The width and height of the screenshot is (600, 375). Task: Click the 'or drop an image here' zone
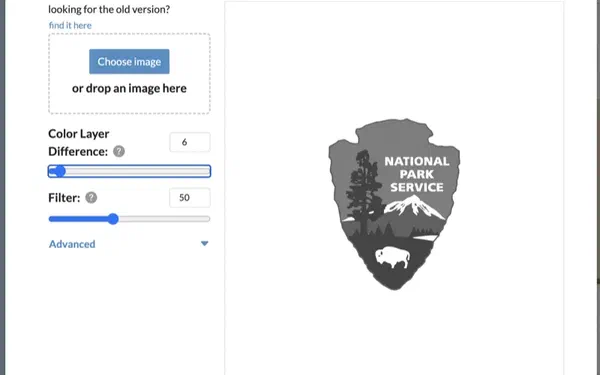129,73
